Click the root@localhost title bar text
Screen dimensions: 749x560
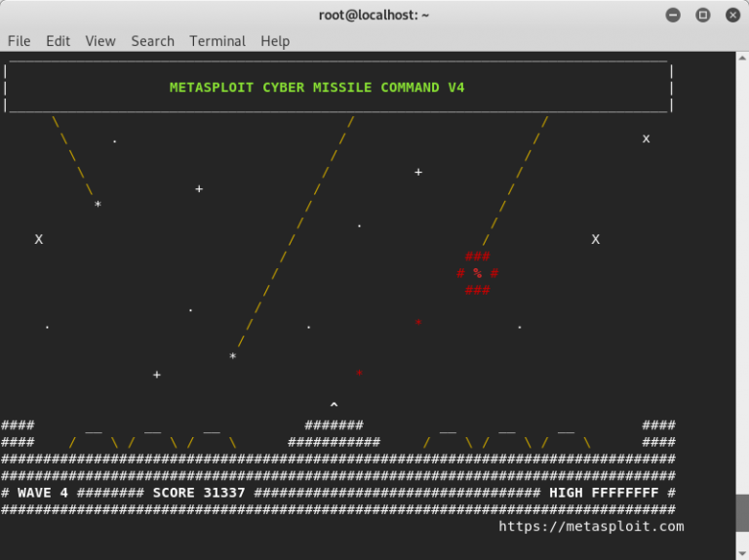click(374, 16)
